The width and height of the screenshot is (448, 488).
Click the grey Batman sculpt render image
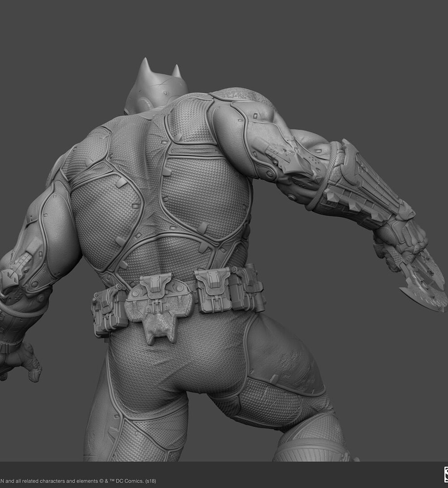[x=224, y=231]
